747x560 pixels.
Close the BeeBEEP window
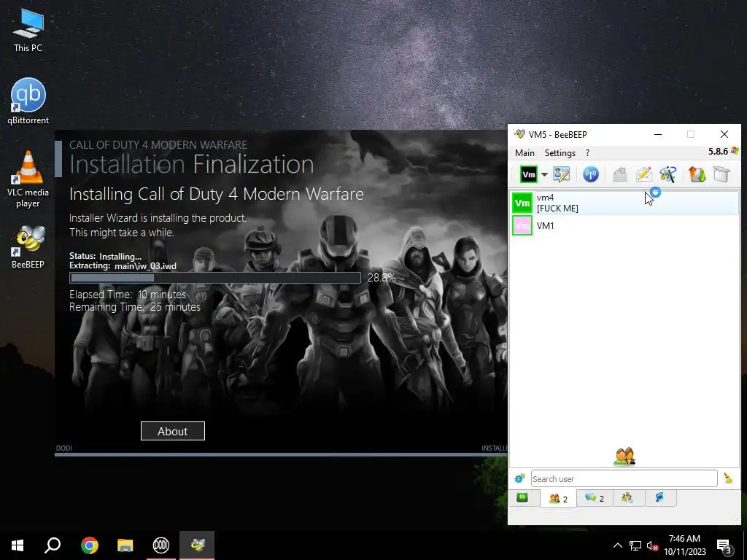coord(724,135)
